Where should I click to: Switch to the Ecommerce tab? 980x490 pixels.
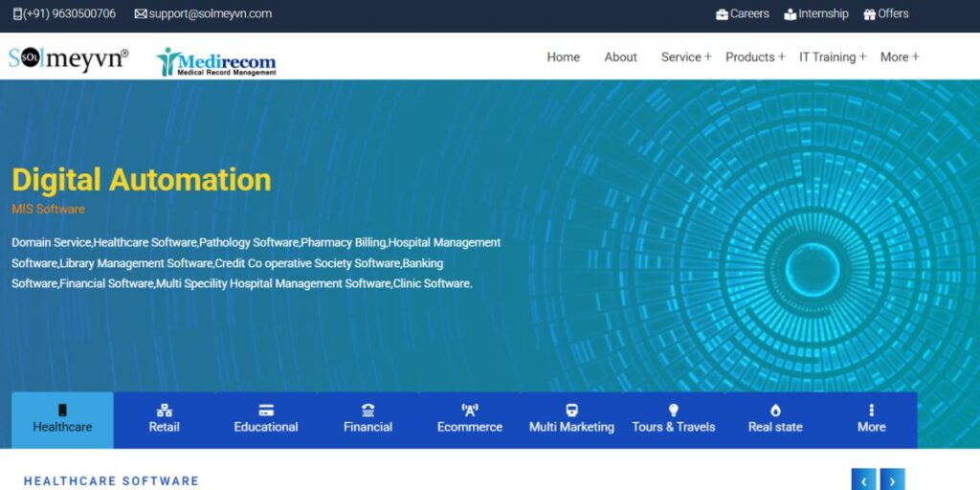(x=470, y=419)
